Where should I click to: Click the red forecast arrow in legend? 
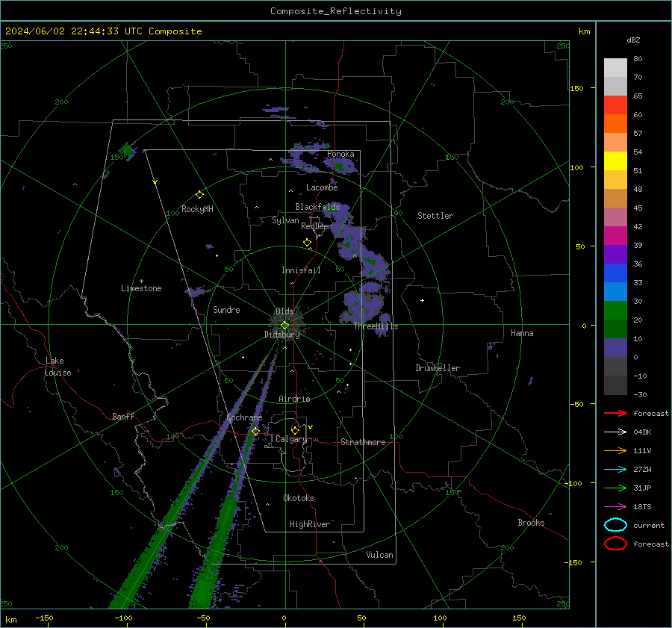(615, 413)
